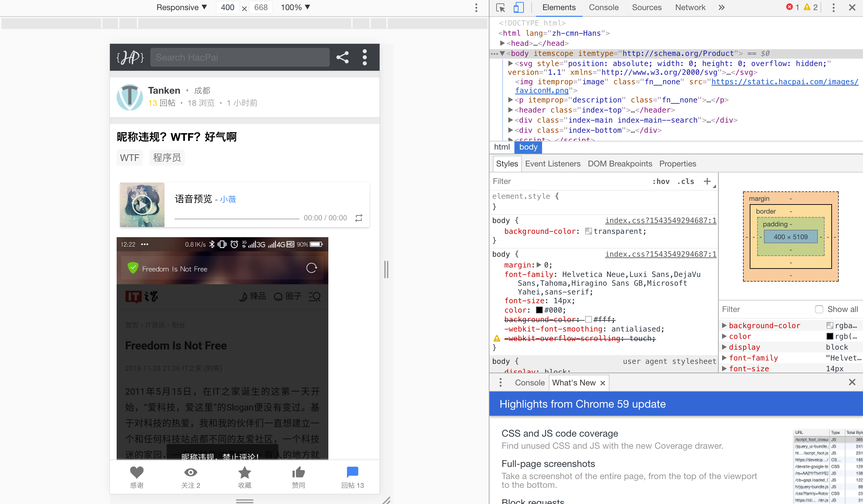The width and height of the screenshot is (863, 504).
Task: Click the black color swatch next to #000
Action: 539,310
